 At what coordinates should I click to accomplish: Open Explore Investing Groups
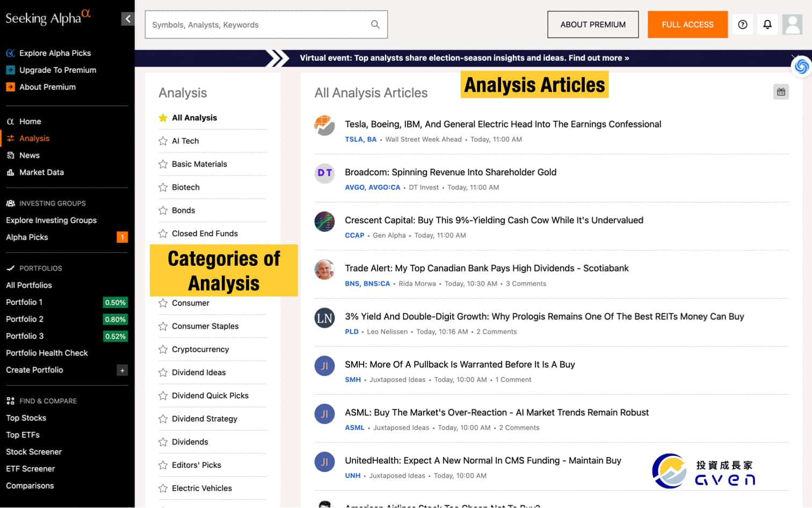click(51, 220)
